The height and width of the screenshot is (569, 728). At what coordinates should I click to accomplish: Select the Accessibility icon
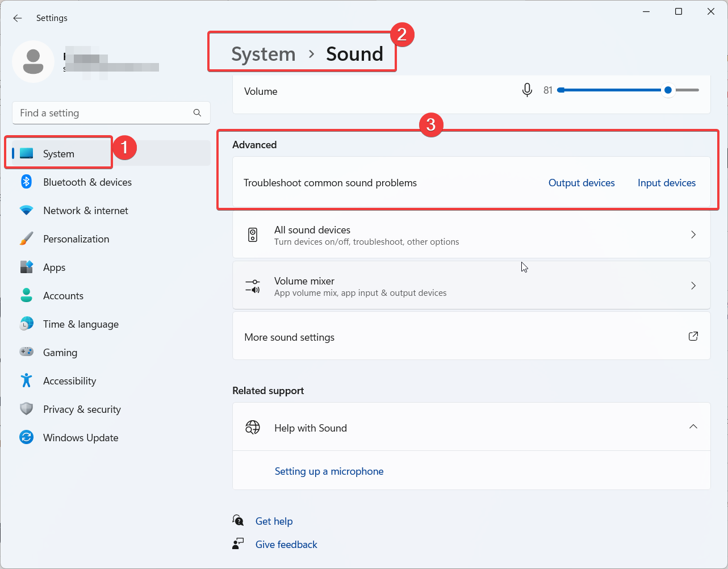pyautogui.click(x=26, y=380)
